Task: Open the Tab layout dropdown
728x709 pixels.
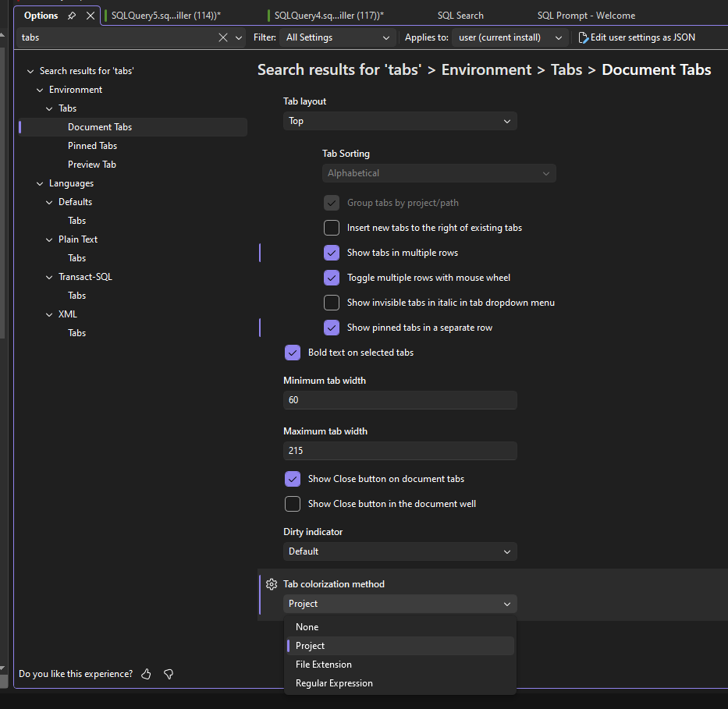Action: tap(400, 121)
